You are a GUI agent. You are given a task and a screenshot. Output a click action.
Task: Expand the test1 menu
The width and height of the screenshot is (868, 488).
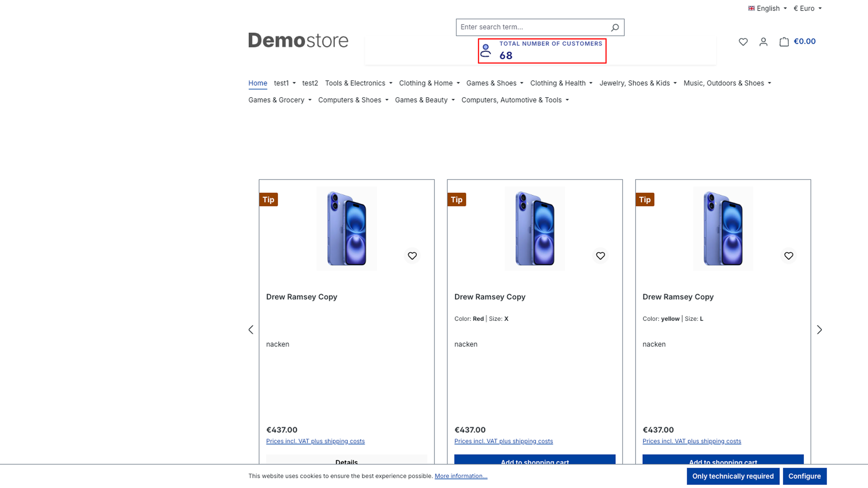(x=285, y=83)
